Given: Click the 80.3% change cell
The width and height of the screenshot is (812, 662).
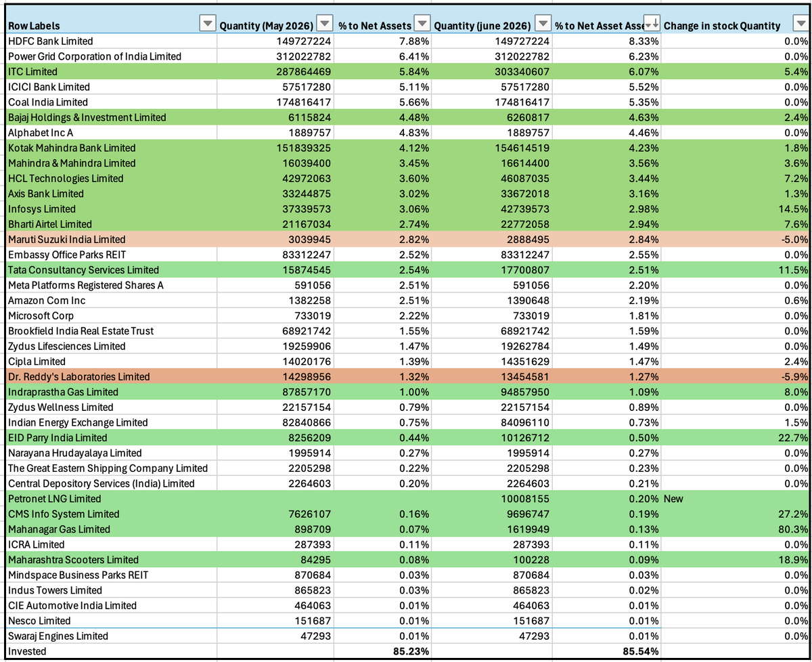Looking at the screenshot, I should pyautogui.click(x=735, y=529).
